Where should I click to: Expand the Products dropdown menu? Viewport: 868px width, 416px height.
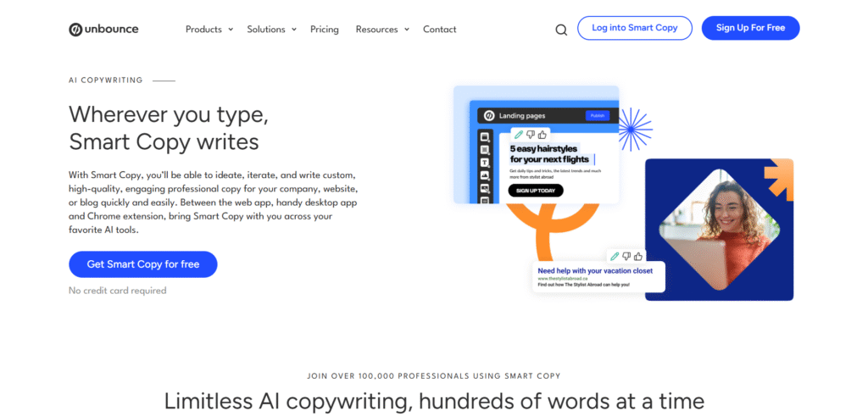click(209, 29)
